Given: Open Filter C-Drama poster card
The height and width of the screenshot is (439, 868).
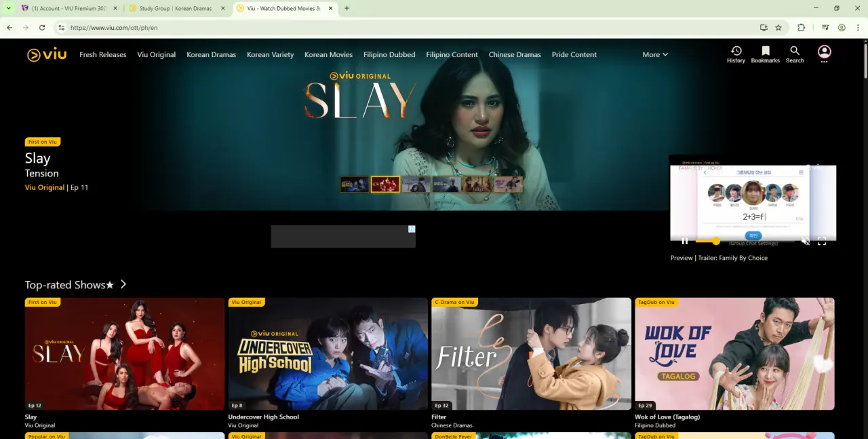Looking at the screenshot, I should (532, 354).
